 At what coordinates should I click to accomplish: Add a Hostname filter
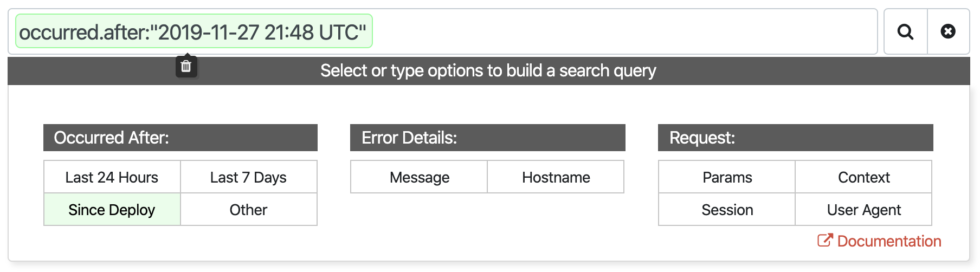(x=556, y=177)
